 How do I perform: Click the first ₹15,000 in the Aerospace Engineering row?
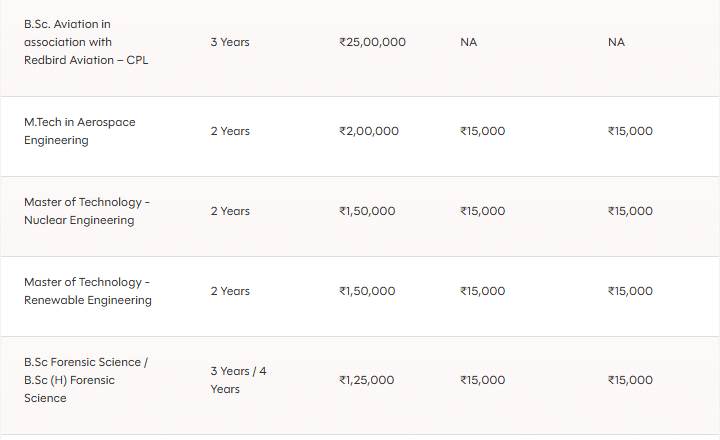tap(482, 131)
